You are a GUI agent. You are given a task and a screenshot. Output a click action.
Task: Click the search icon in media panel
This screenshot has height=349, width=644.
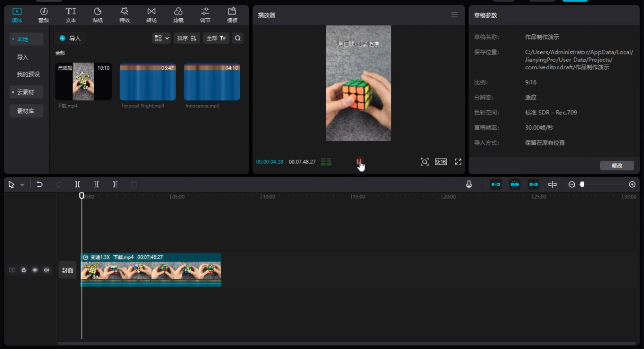238,38
